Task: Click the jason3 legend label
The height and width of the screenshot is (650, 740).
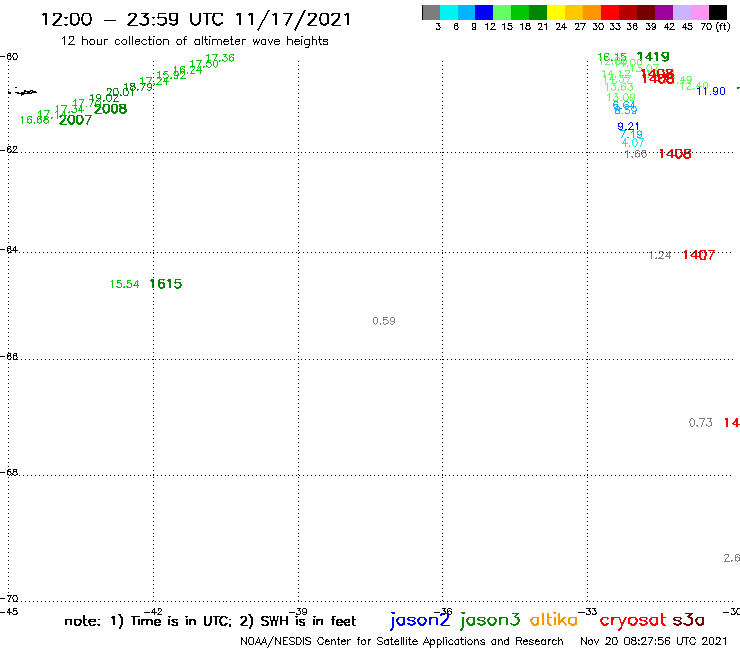Action: (x=490, y=620)
